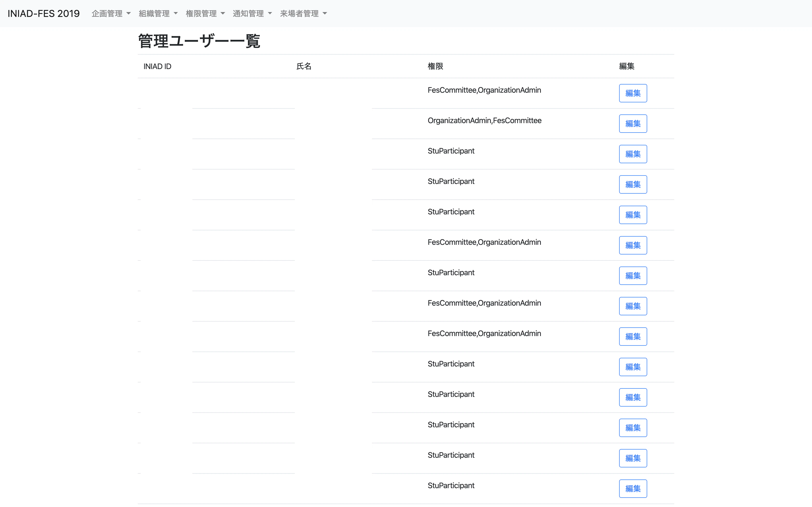Click 編集 on the third StuParticipant row
812x507 pixels.
point(633,215)
